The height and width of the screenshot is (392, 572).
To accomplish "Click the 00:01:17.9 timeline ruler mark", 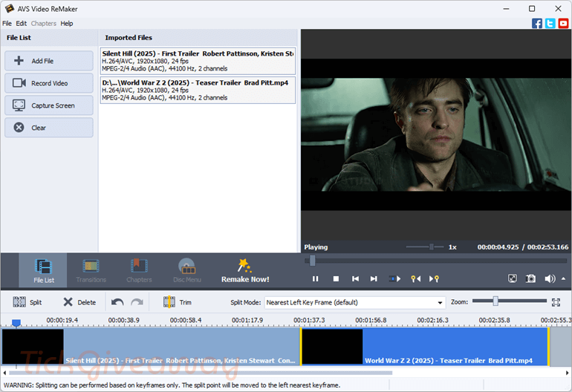I will pyautogui.click(x=247, y=320).
